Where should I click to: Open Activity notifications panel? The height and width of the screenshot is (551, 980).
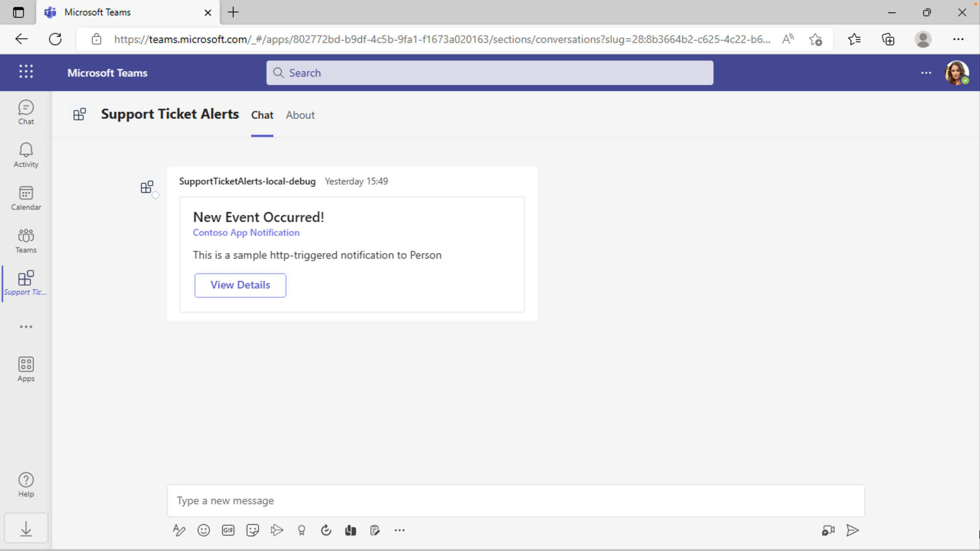(x=26, y=155)
